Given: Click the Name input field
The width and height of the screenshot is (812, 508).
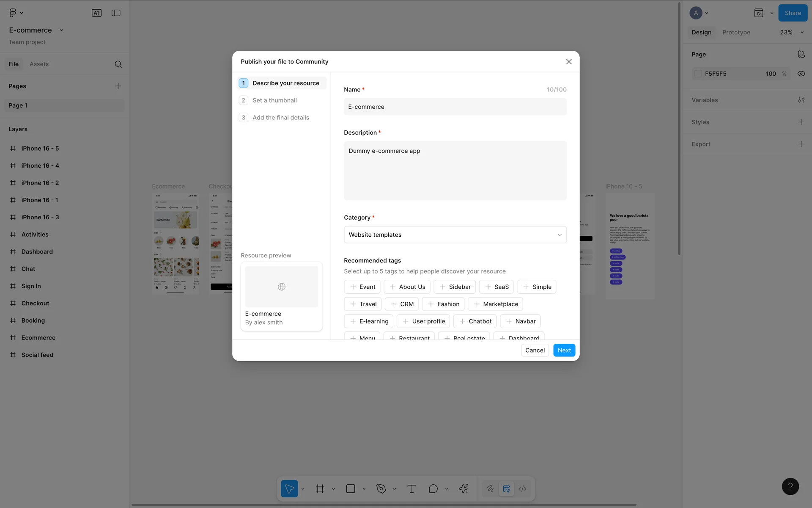Looking at the screenshot, I should coord(455,107).
